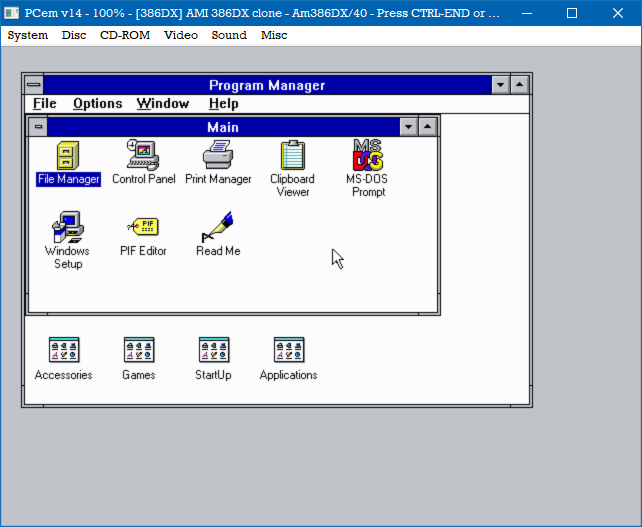642x527 pixels.
Task: Select the Games program group
Action: [x=139, y=350]
